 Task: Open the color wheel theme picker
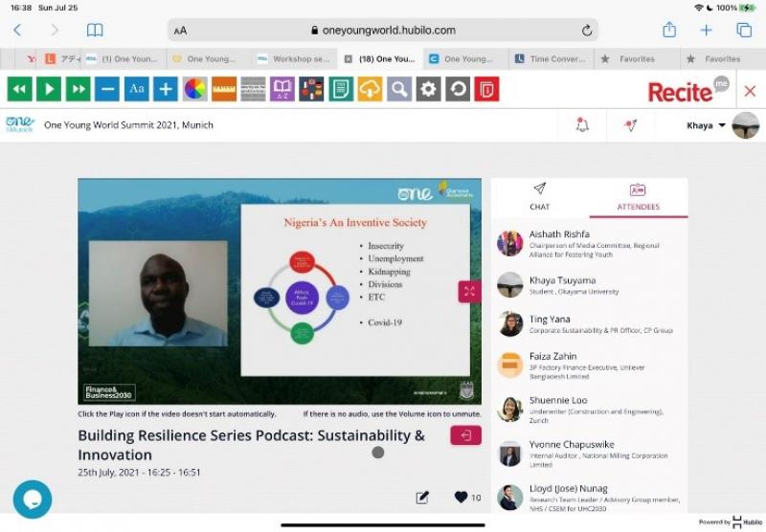195,89
